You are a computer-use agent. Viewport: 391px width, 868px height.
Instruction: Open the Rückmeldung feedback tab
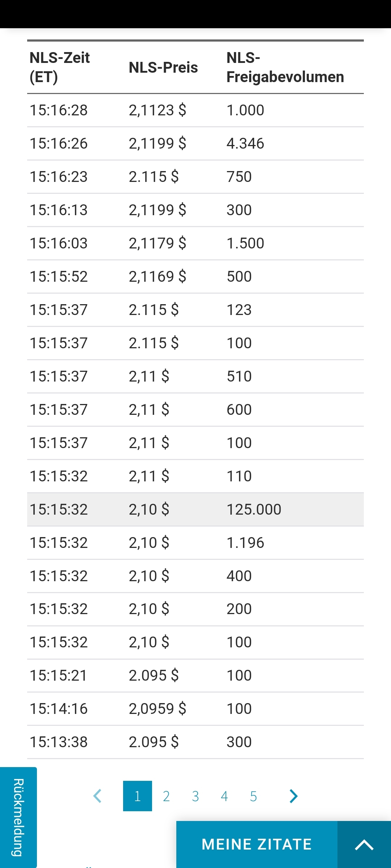(x=18, y=817)
